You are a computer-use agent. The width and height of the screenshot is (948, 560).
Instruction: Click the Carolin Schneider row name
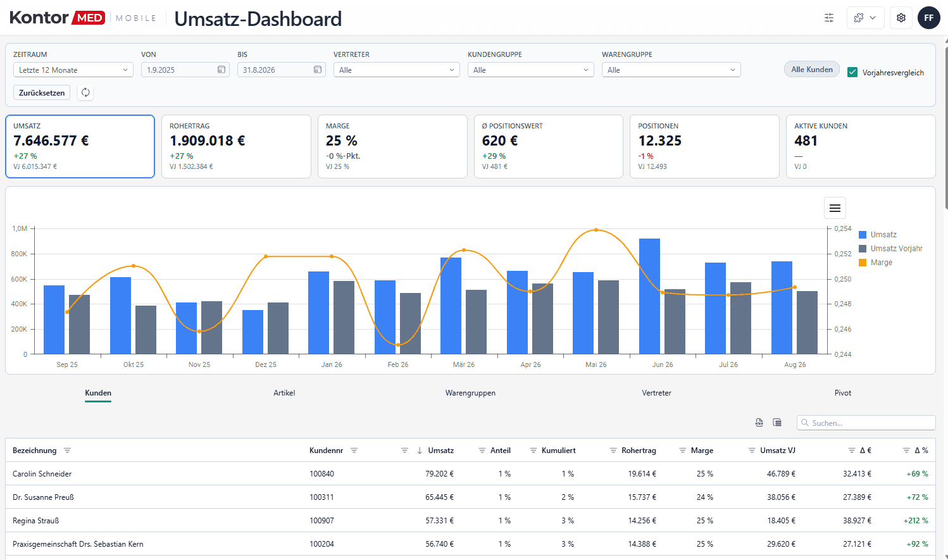point(42,474)
